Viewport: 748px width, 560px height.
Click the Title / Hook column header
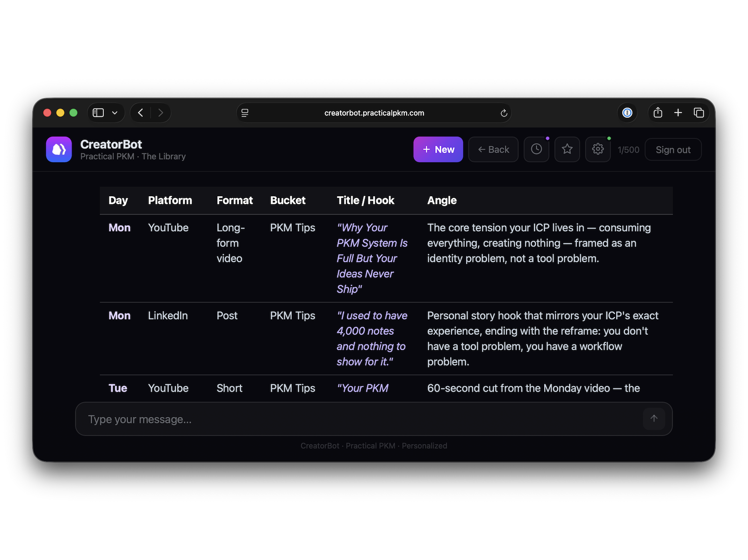pos(366,201)
